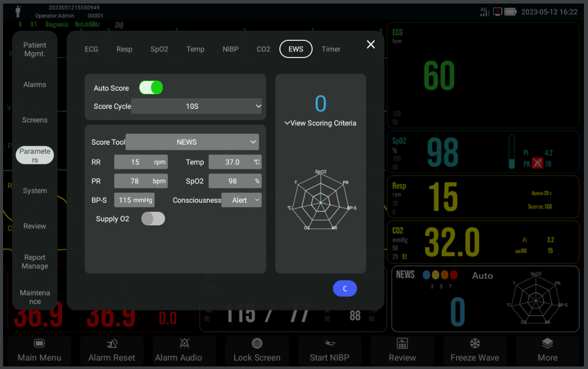
Task: Switch to the CO2 tab
Action: [x=263, y=49]
